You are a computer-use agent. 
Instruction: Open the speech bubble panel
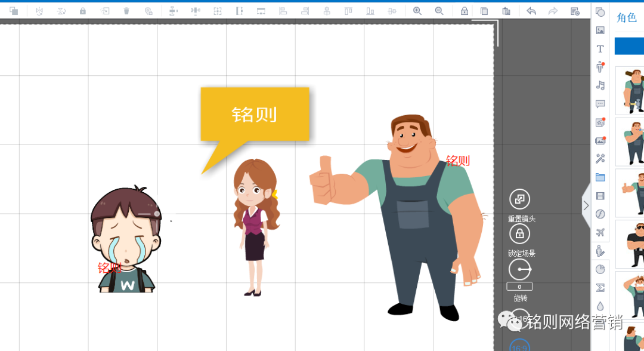600,104
